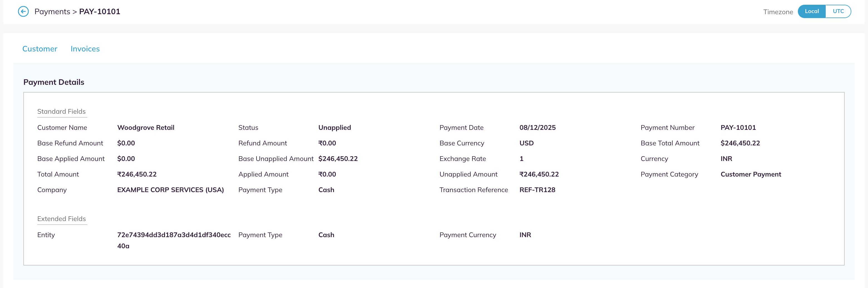Click the Exchange Rate value 1
Screen dimensions: 868x288
pos(521,159)
